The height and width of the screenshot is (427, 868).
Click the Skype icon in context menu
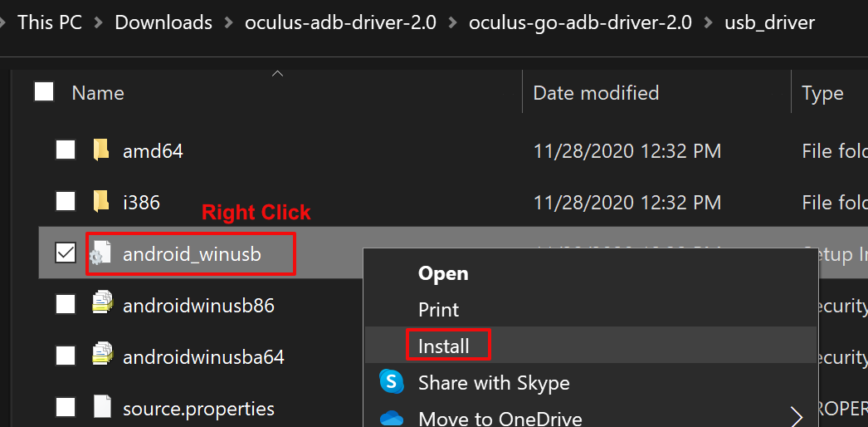coord(392,382)
